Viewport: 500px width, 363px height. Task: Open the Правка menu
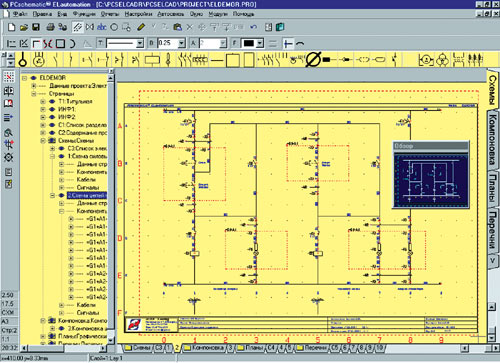(42, 14)
